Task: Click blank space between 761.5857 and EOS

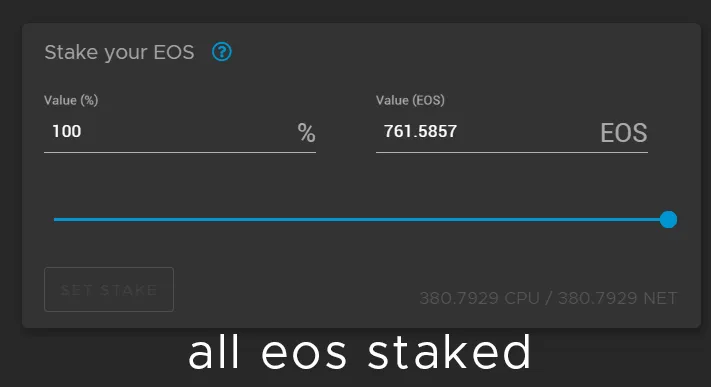Action: pos(528,132)
